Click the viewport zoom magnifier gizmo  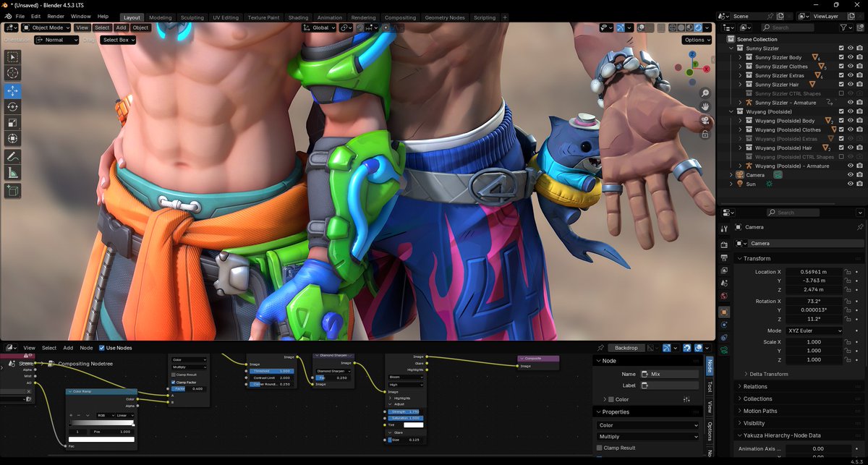tap(705, 94)
